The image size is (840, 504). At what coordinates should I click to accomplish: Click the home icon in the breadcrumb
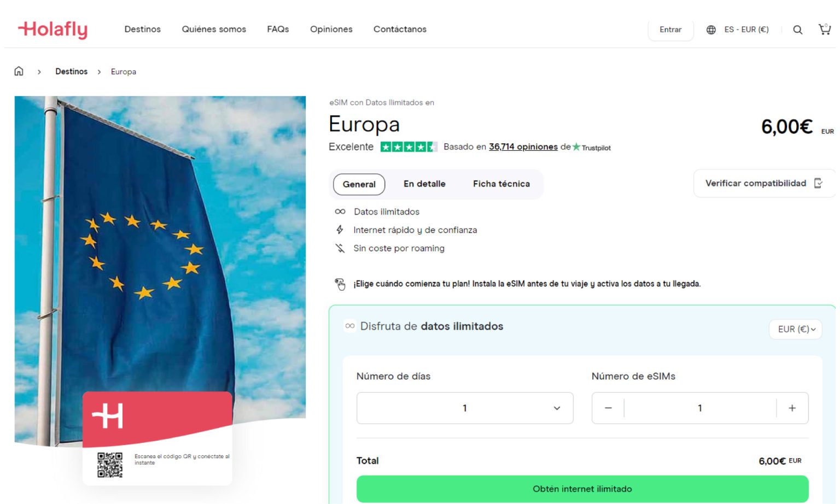(x=19, y=71)
